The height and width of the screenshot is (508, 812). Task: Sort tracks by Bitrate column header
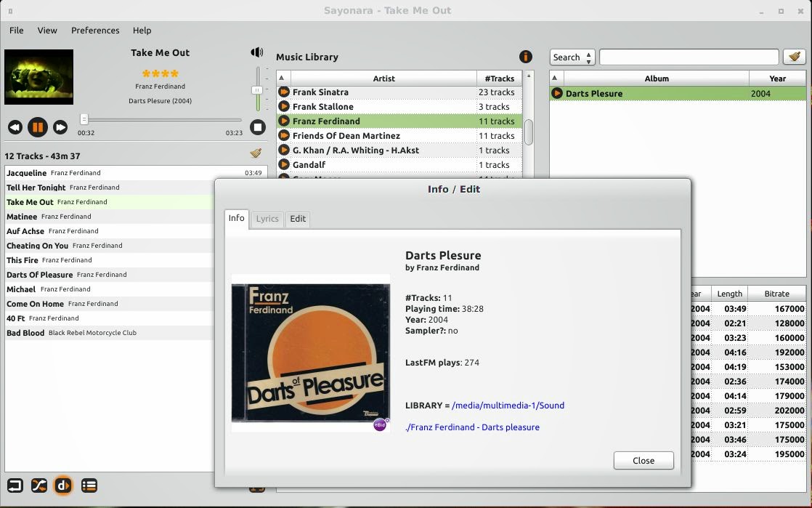tap(777, 294)
